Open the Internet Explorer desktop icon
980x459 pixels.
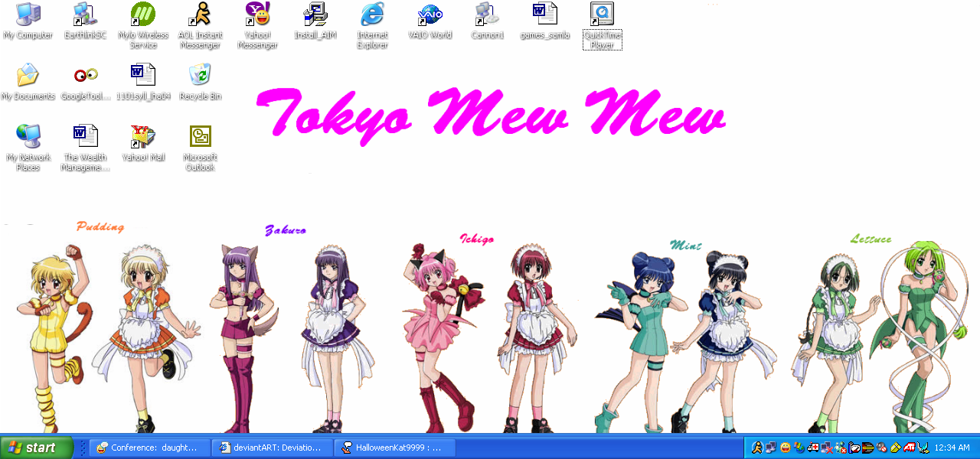click(373, 26)
